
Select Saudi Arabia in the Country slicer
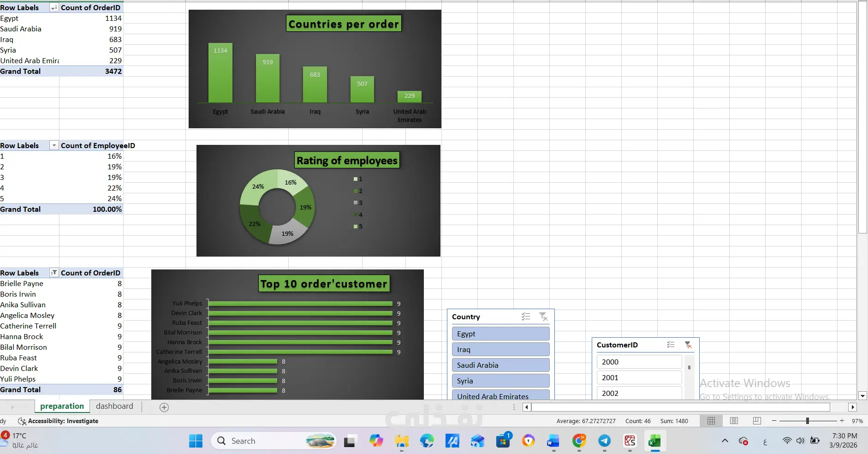pyautogui.click(x=500, y=365)
